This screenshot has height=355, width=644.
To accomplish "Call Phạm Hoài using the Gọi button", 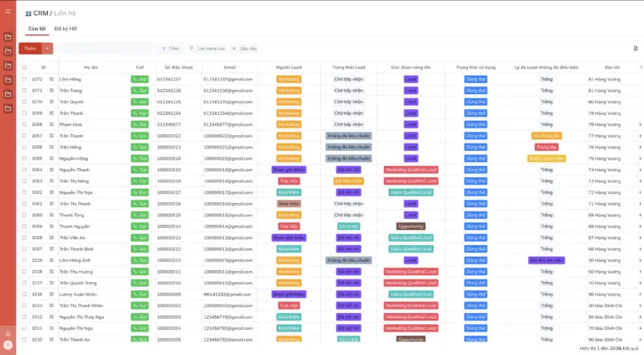I will point(140,124).
